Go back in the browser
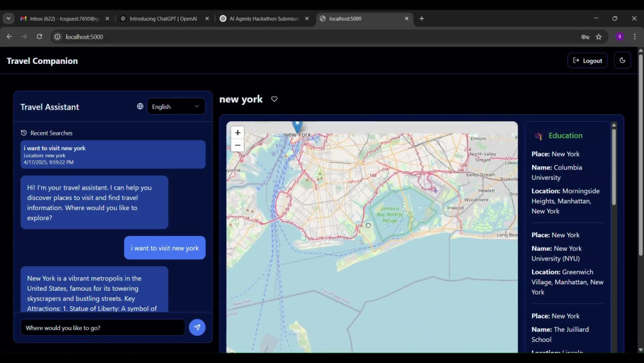Screen dimensions: 644x363 [x=9, y=37]
